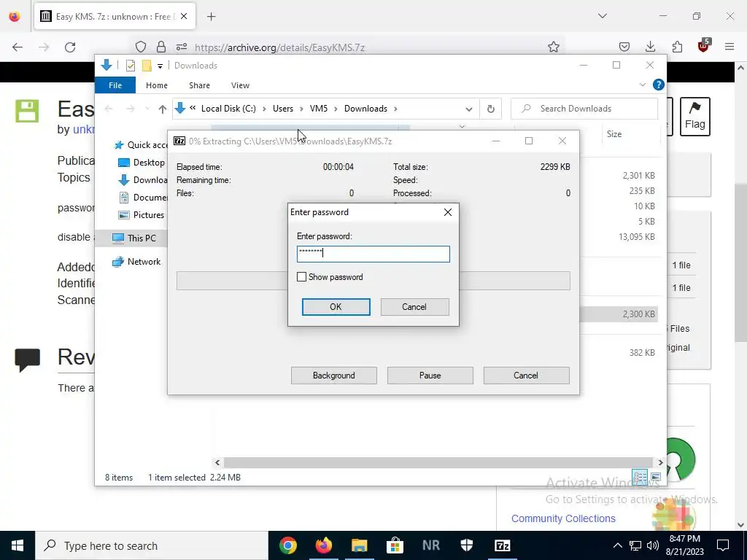Open the Firefox Pocket save icon
Image resolution: width=747 pixels, height=560 pixels.
(624, 47)
